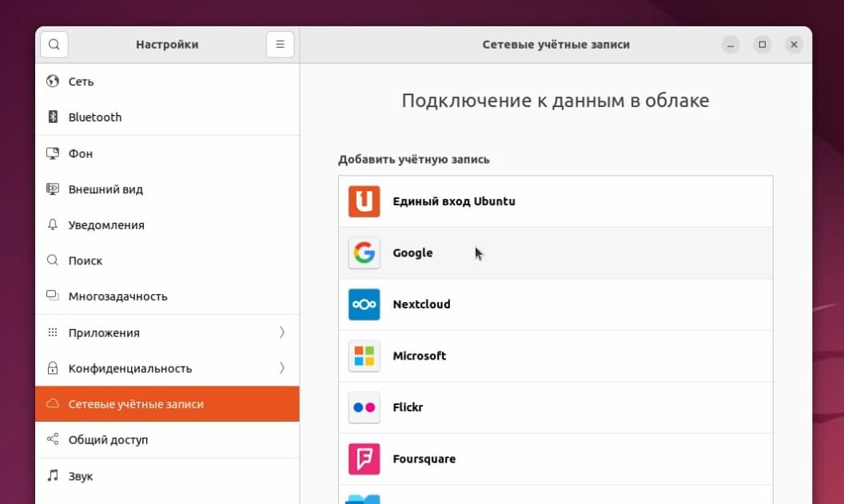844x504 pixels.
Task: Click the Добавить учётную запись label
Action: [x=414, y=159]
